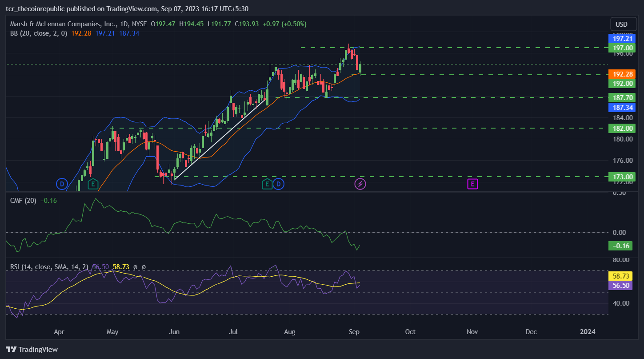Select the white ascending trendline on the chart

click(x=220, y=139)
